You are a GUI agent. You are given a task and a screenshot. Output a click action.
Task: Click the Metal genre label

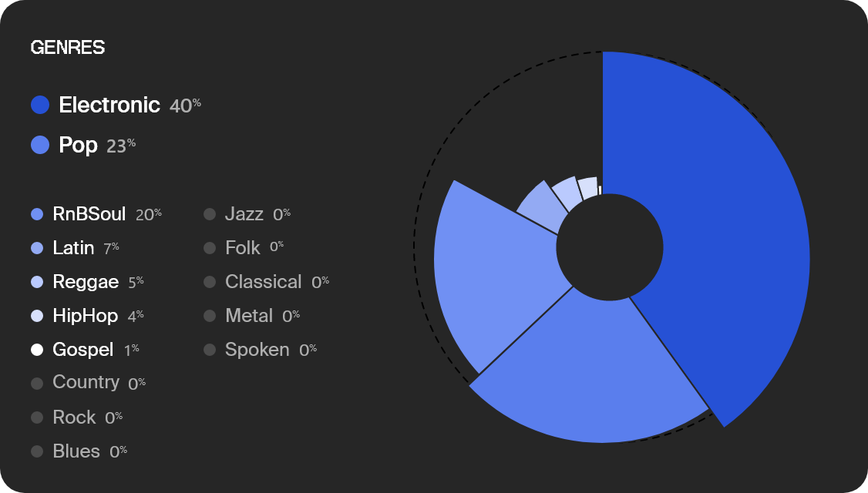[248, 315]
